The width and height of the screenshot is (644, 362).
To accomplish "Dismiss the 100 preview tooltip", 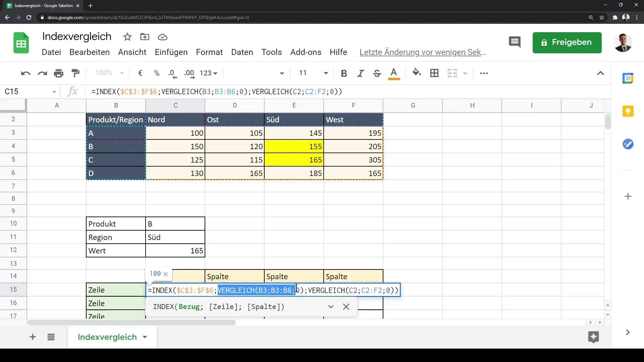I will [x=165, y=274].
